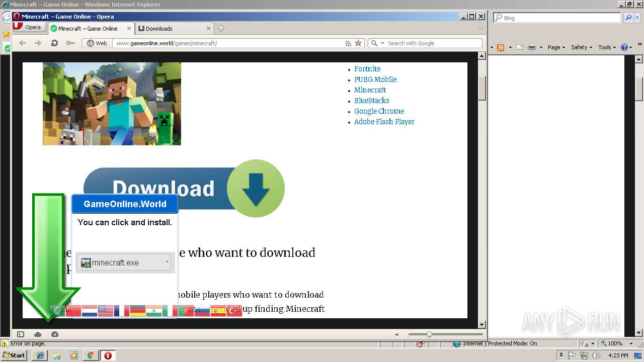Toggle the Opera panels button
Image resolution: width=644 pixels, height=362 pixels.
click(21, 334)
